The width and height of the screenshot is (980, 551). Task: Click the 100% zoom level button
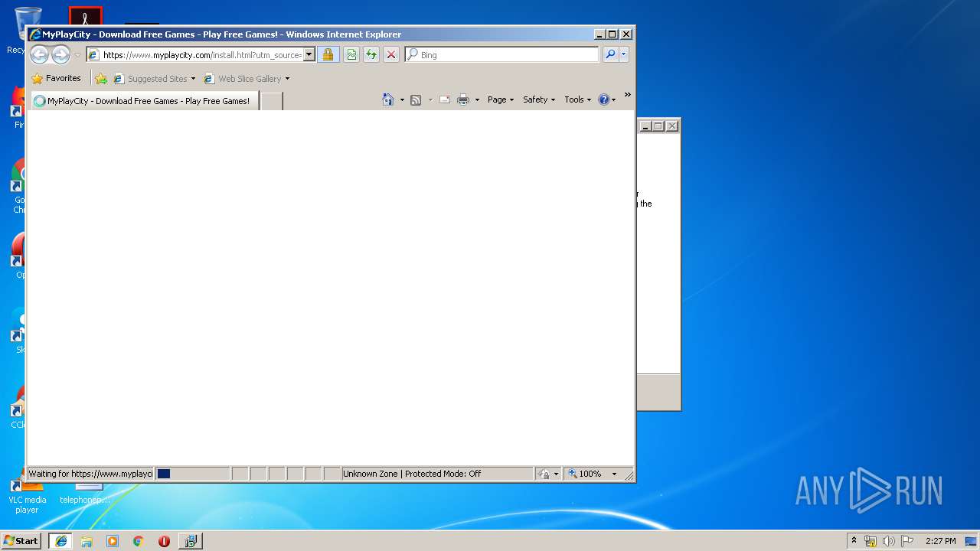tap(586, 474)
